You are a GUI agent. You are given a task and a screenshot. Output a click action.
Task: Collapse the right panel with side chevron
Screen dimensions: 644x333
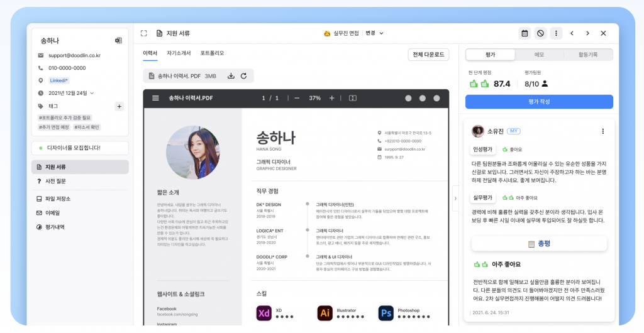click(455, 199)
